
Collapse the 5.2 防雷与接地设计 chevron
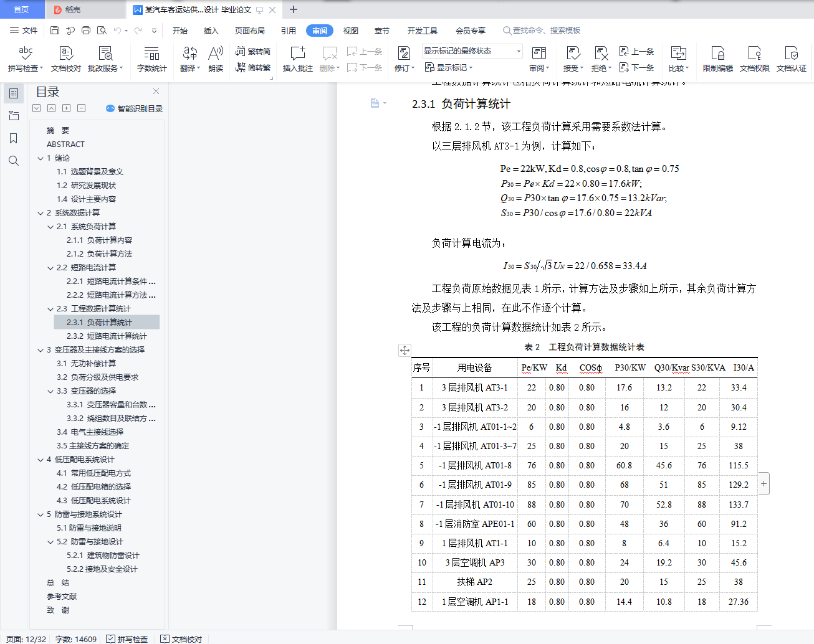coord(50,542)
